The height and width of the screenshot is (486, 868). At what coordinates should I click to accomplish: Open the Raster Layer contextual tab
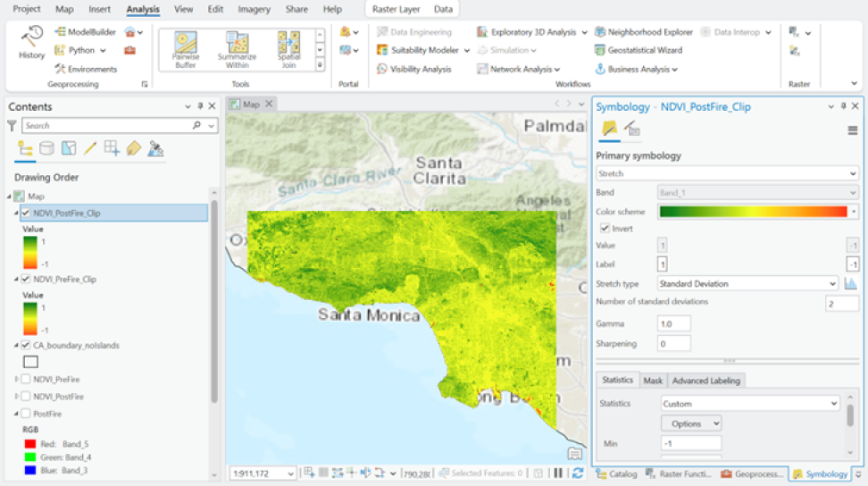(396, 10)
